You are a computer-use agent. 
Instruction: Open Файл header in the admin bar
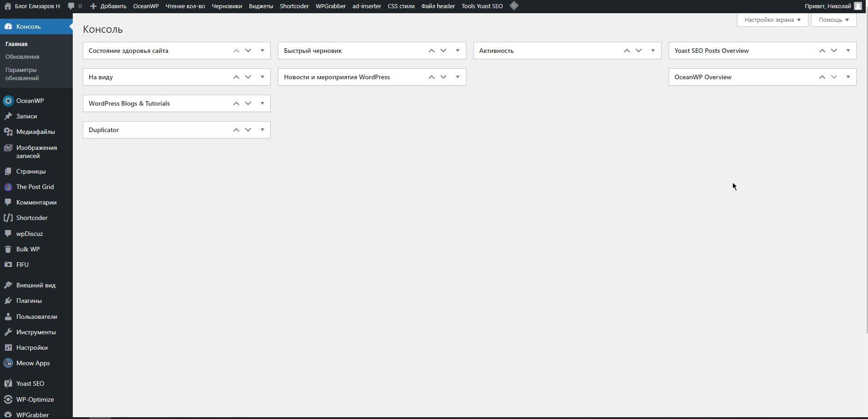point(438,6)
